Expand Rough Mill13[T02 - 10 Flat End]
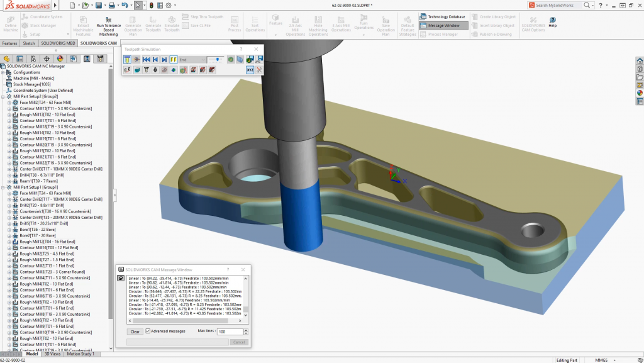Image resolution: width=644 pixels, height=363 pixels. pyautogui.click(x=9, y=114)
